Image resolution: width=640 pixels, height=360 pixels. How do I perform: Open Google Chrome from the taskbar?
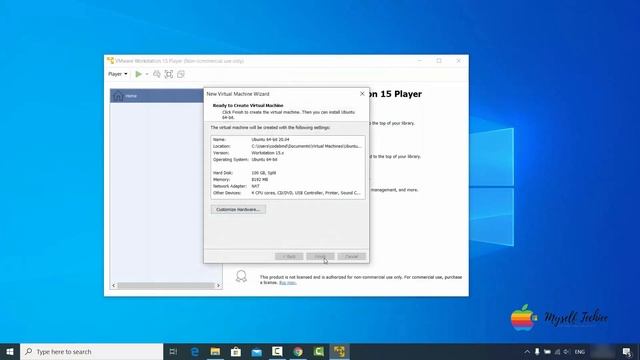(298, 351)
